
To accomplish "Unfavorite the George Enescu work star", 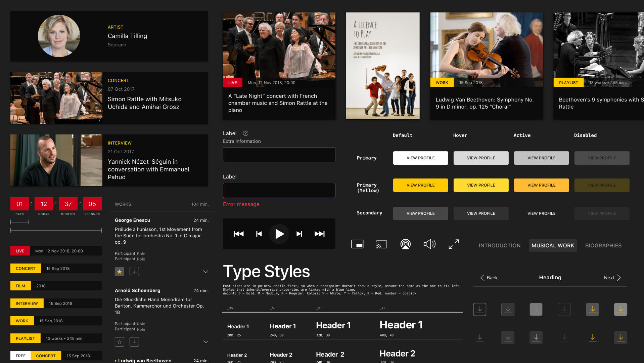I will point(120,272).
